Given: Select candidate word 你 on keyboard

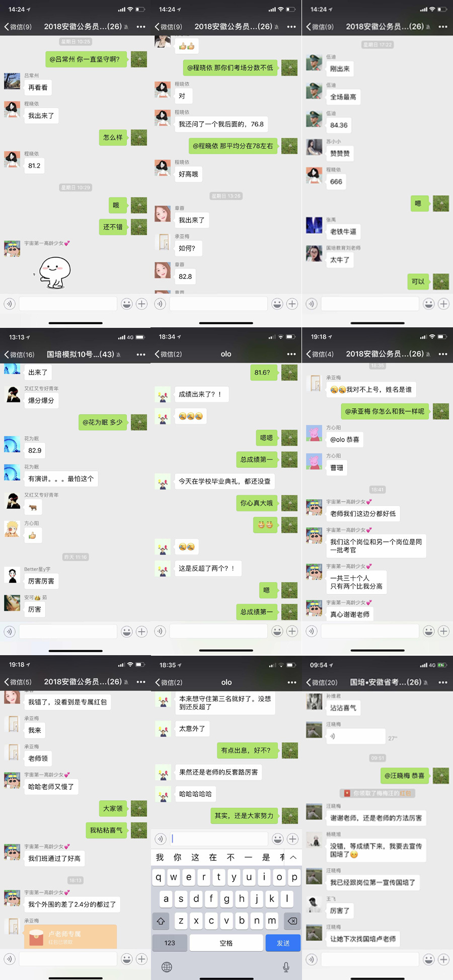Looking at the screenshot, I should point(177,857).
